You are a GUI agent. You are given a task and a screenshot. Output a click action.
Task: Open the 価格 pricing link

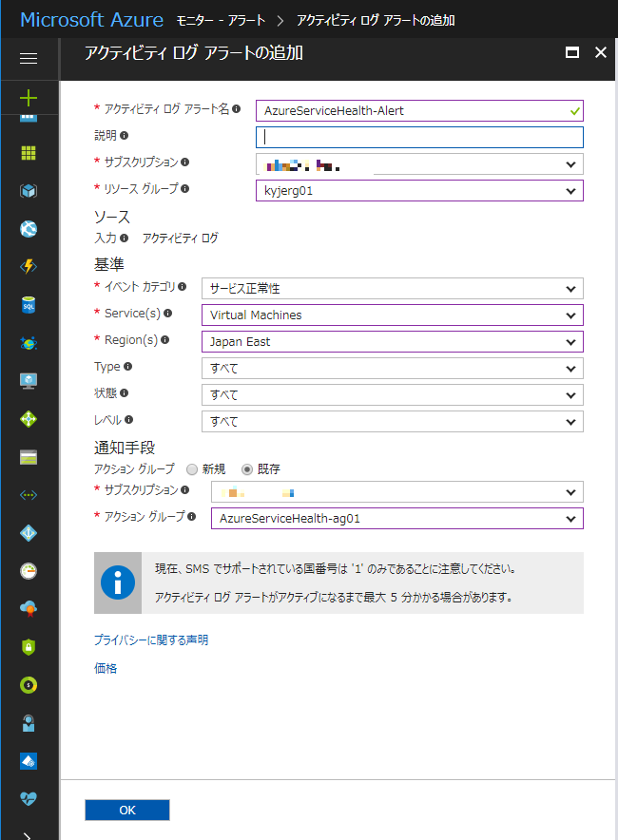click(106, 668)
